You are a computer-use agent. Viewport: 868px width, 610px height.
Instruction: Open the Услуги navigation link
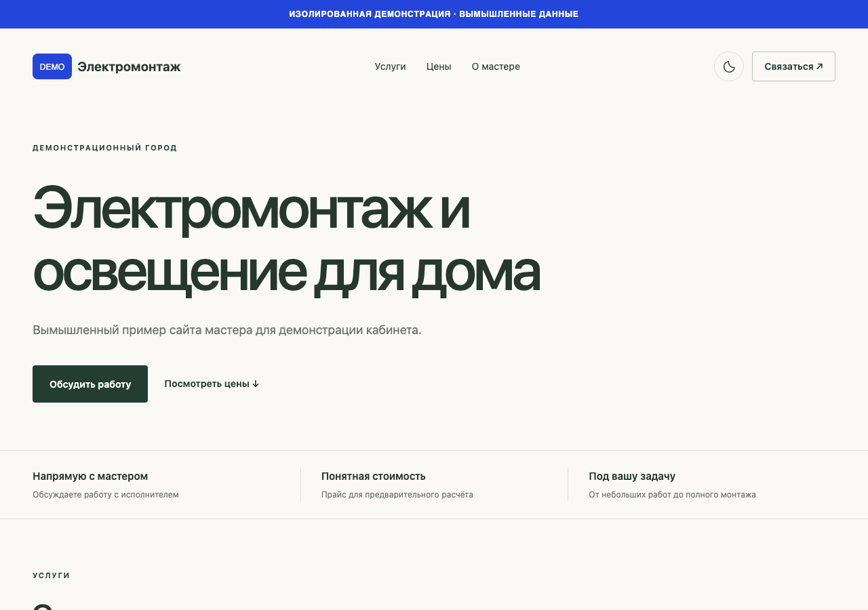(390, 66)
